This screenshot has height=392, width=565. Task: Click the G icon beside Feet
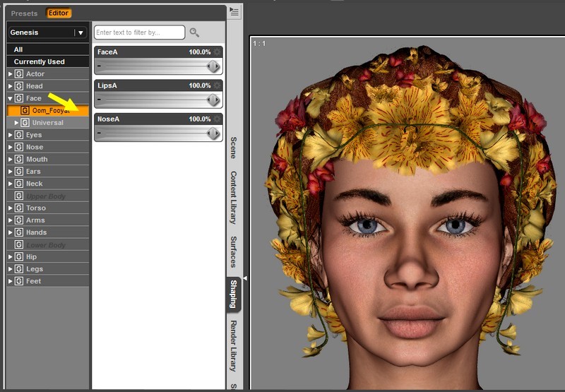pos(19,281)
